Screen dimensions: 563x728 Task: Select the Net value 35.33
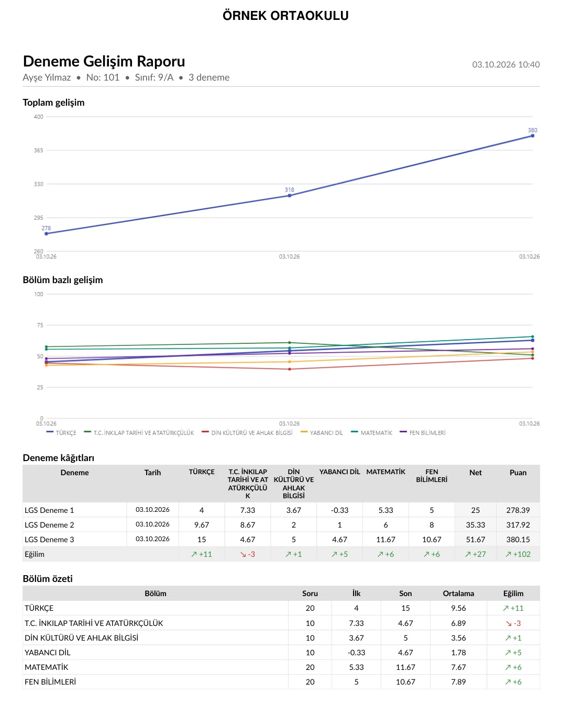coord(476,525)
